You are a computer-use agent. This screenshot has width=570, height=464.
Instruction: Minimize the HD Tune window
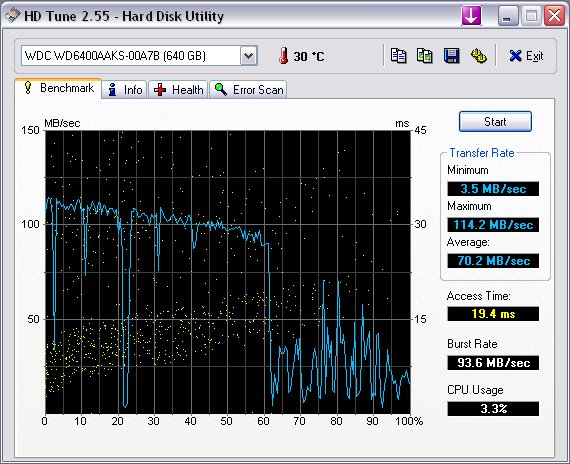click(507, 16)
